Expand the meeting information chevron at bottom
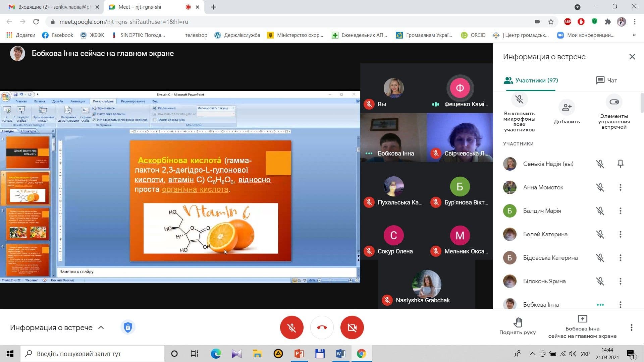Viewport: 644px width, 362px height. [x=101, y=327]
